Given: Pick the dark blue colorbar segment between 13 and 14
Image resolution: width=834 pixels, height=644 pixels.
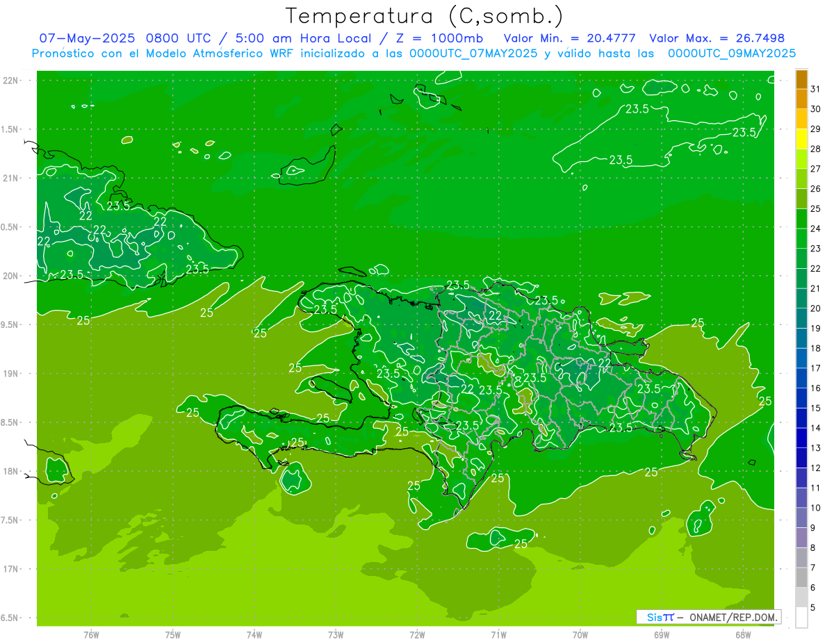Looking at the screenshot, I should click(x=801, y=438).
